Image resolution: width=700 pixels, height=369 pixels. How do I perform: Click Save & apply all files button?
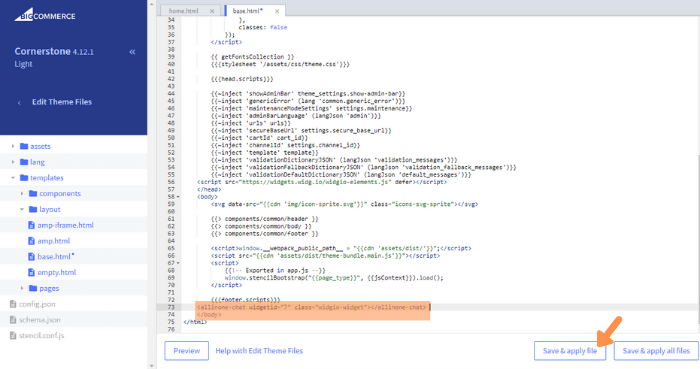[656, 351]
